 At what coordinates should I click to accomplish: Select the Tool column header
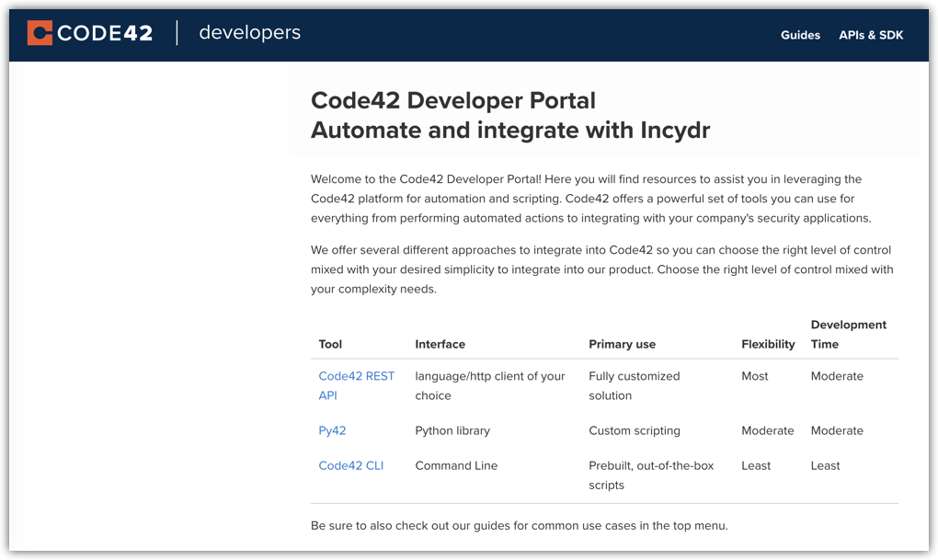point(330,344)
